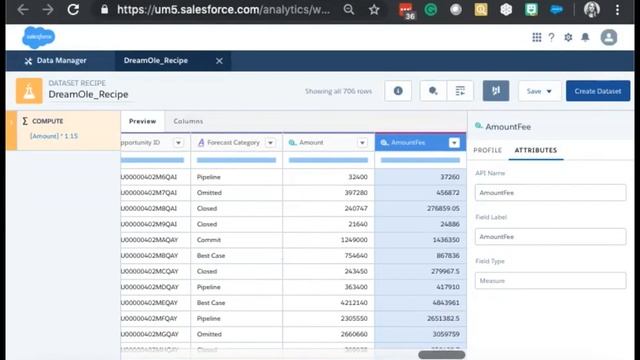The image size is (640, 360).
Task: Switch to the PROFILE tab
Action: (488, 150)
